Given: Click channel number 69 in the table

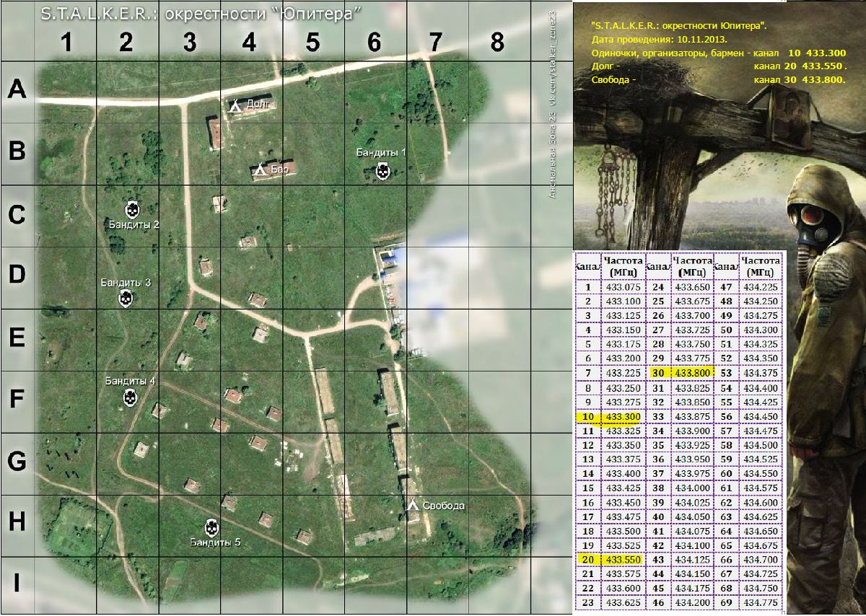Looking at the screenshot, I should click(x=727, y=602).
